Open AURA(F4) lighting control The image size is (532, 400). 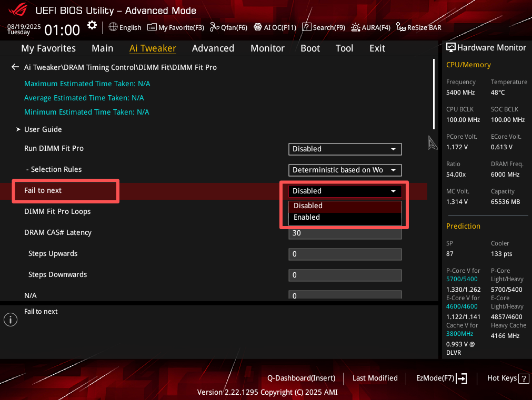(371, 27)
